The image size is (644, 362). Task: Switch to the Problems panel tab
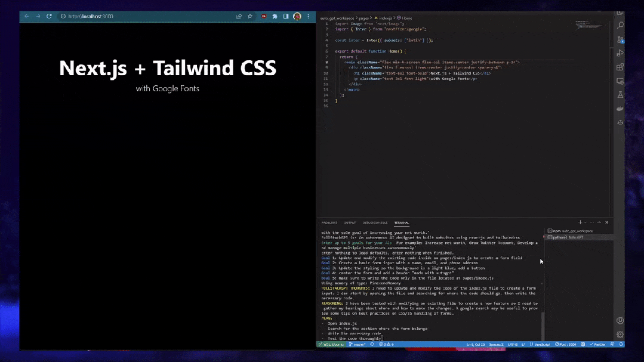tap(329, 223)
